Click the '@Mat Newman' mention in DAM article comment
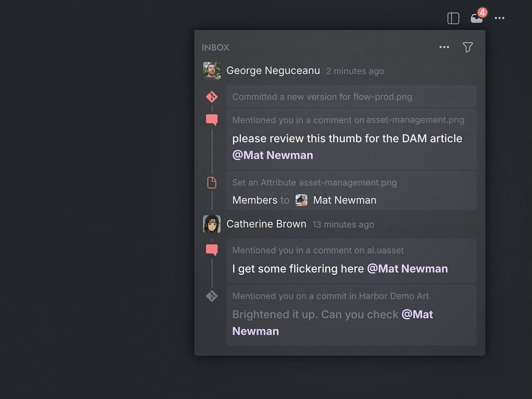This screenshot has width=532, height=399. click(273, 155)
